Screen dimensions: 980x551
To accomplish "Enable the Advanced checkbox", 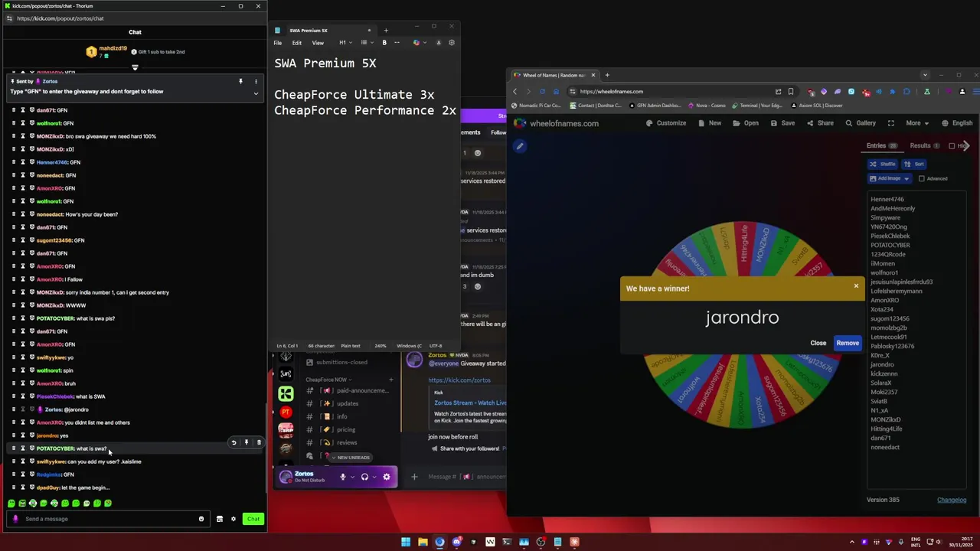I will coord(922,178).
